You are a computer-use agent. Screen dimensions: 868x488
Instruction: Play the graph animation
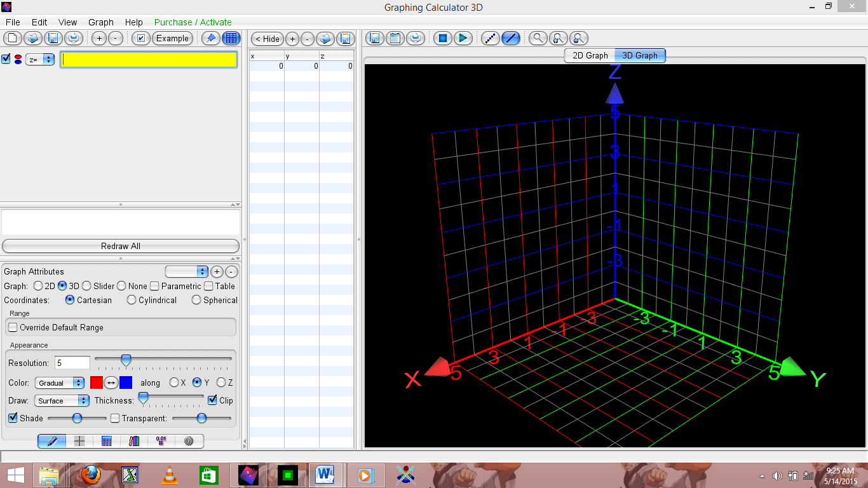(x=463, y=38)
